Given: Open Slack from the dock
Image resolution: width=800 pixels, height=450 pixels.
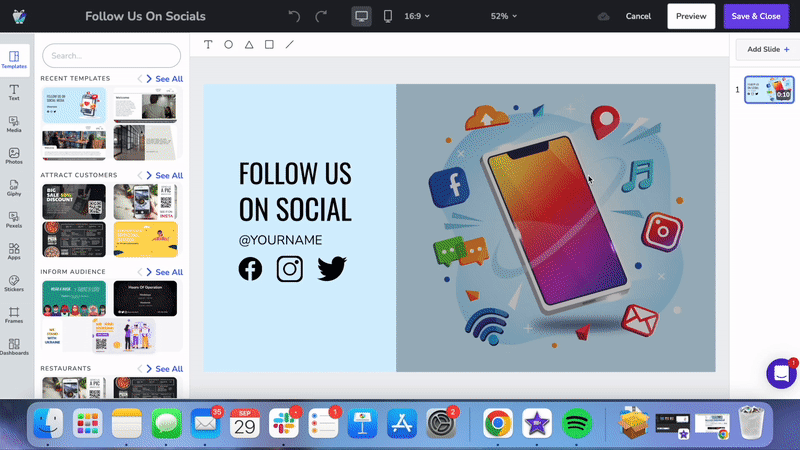Looking at the screenshot, I should click(284, 423).
